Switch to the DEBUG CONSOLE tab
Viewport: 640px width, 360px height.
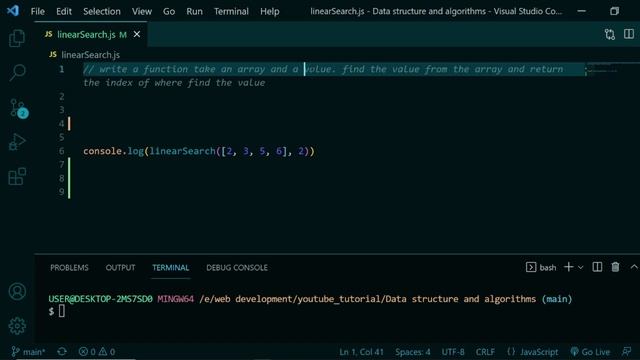pyautogui.click(x=237, y=268)
